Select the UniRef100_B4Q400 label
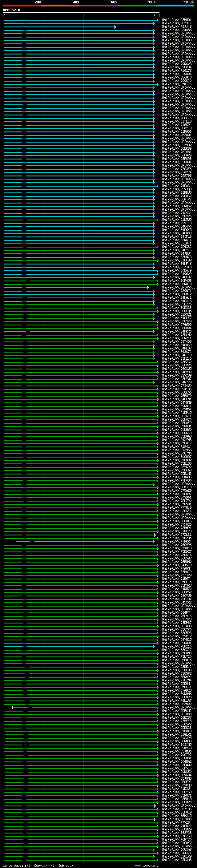The image size is (197, 868). pos(176,226)
